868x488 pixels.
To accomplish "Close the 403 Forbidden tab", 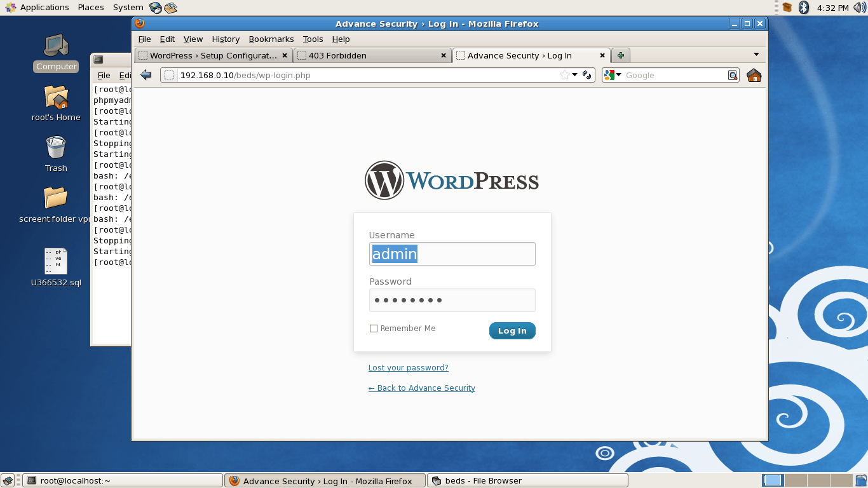I will click(x=444, y=55).
